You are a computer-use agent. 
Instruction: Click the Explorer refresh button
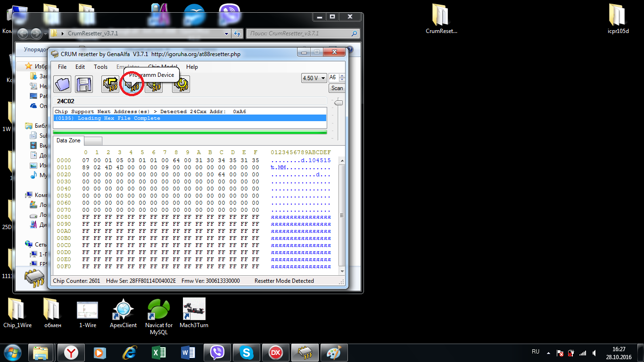coord(237,33)
